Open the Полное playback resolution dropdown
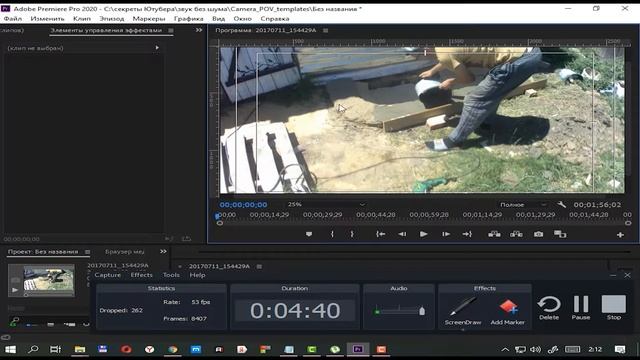The width and height of the screenshot is (640, 360). [x=523, y=204]
